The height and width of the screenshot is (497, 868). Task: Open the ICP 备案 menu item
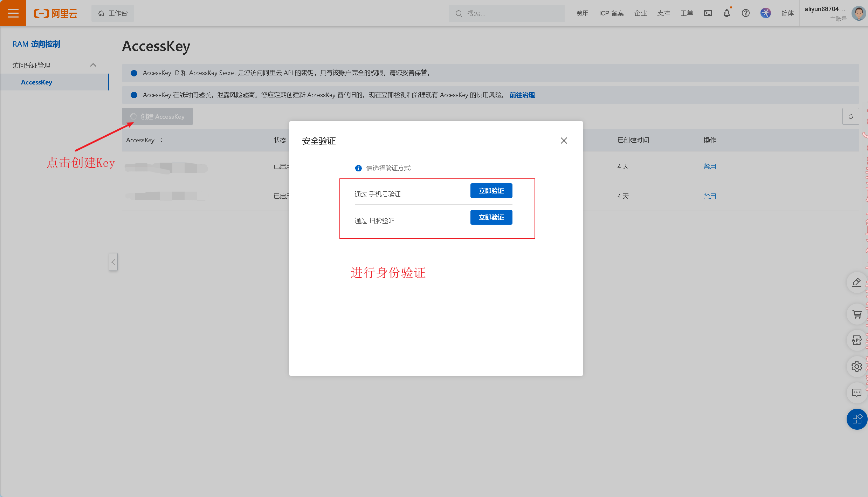[x=611, y=13]
